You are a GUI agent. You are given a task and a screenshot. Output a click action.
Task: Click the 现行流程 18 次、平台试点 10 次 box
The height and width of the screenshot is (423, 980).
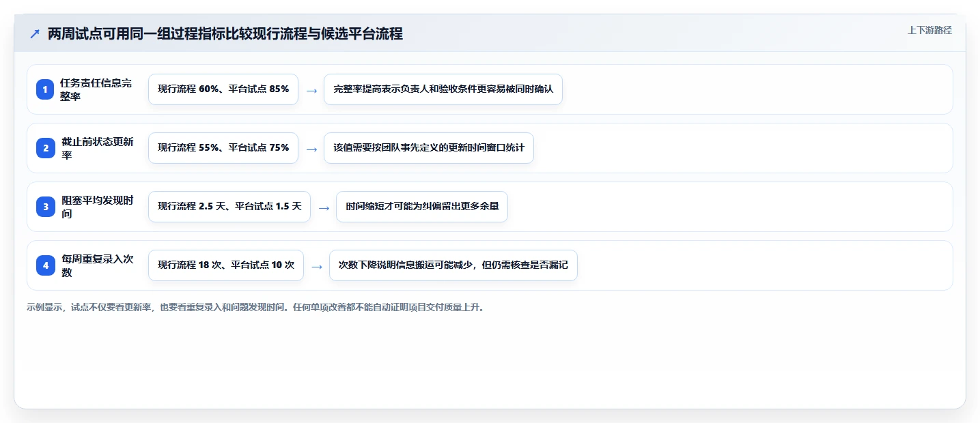pos(226,265)
